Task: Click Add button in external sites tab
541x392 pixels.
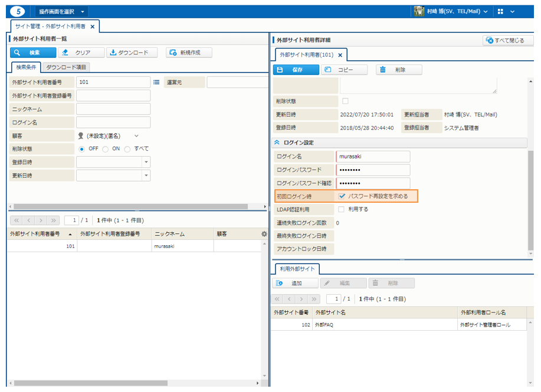Action: [x=294, y=284]
